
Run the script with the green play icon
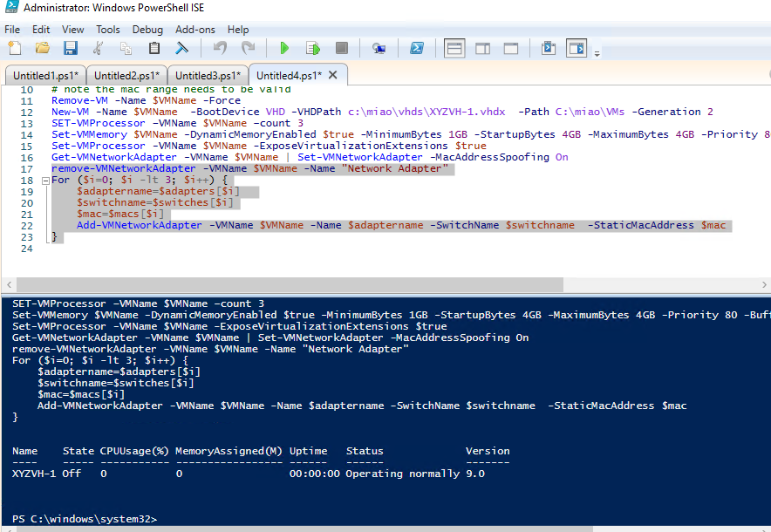click(x=284, y=48)
